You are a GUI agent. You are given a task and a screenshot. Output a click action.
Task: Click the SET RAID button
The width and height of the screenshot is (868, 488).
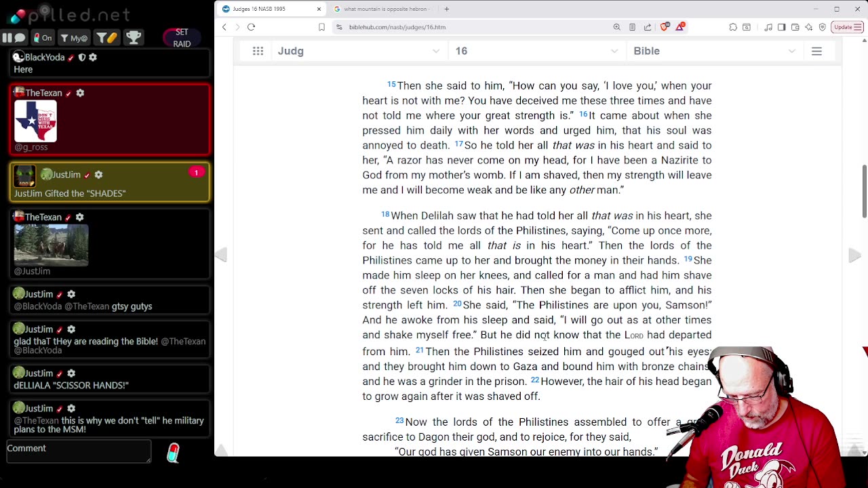tap(182, 38)
